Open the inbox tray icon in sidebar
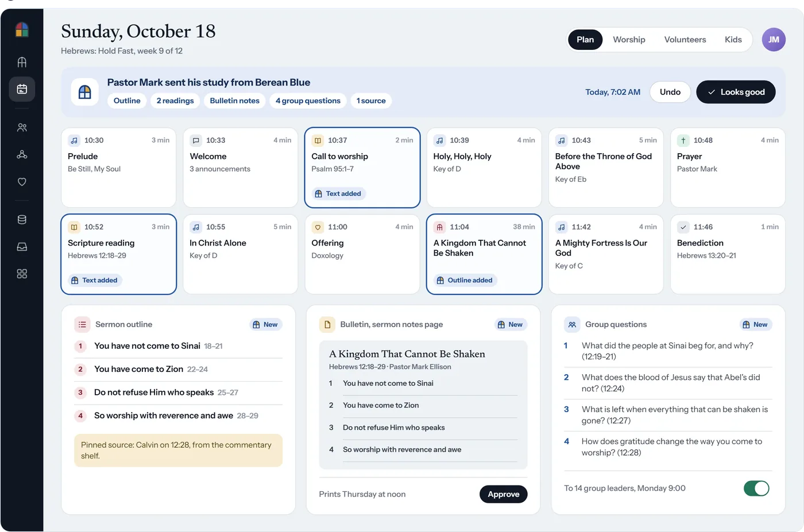The width and height of the screenshot is (804, 532). (22, 247)
